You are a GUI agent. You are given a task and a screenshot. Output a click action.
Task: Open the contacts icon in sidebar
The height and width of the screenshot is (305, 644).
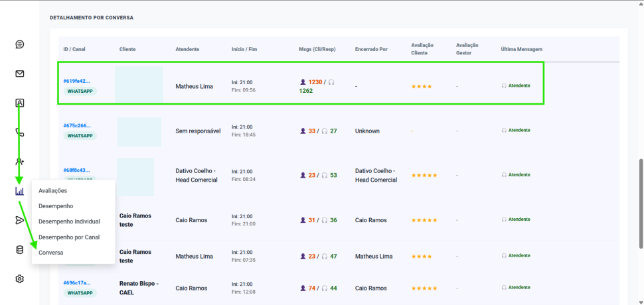20,103
